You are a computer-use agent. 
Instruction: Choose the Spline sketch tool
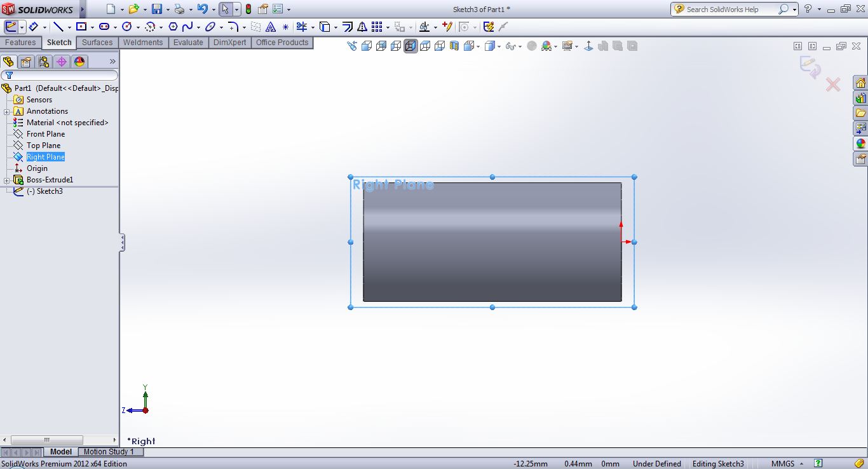[187, 27]
